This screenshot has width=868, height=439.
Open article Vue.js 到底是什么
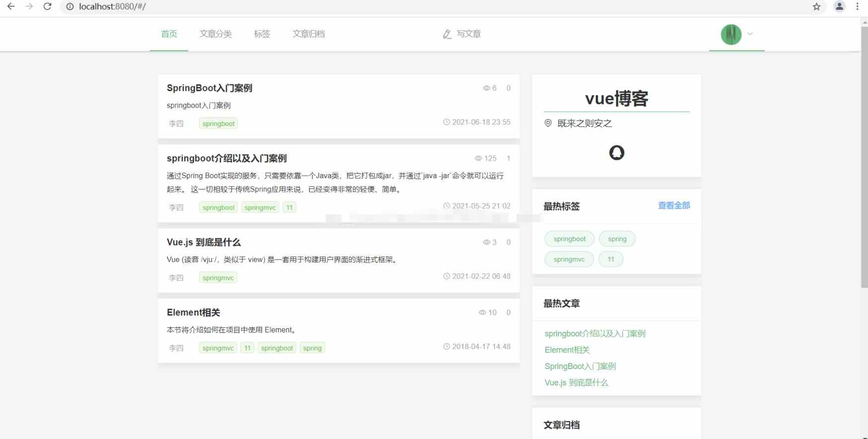(204, 242)
